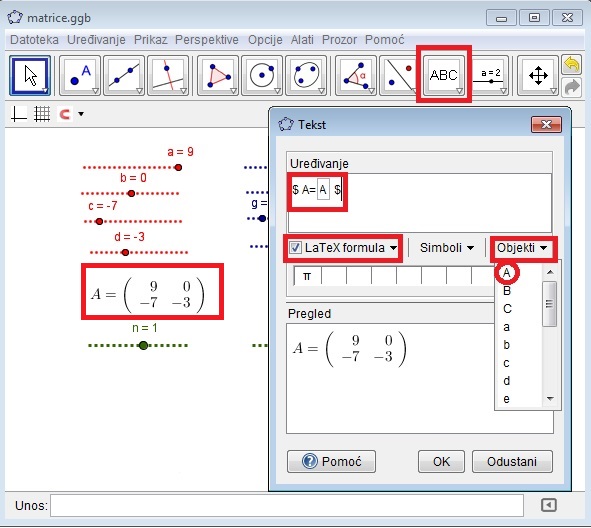Select the Line through Two Points tool

(124, 75)
